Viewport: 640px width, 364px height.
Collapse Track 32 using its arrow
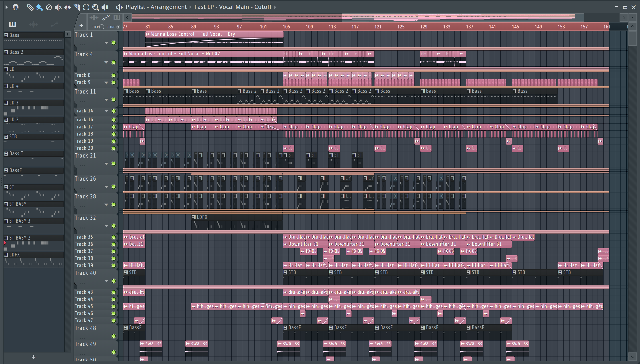tap(106, 226)
